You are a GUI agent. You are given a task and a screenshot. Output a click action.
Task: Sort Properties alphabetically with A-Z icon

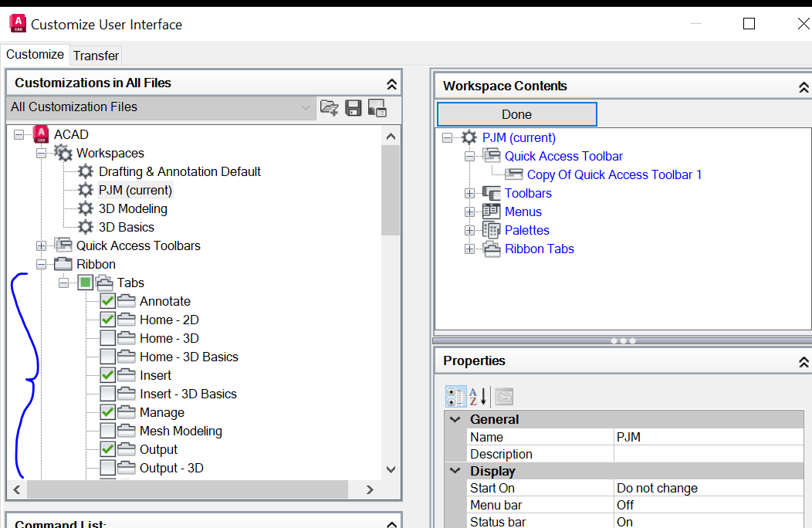tap(478, 397)
